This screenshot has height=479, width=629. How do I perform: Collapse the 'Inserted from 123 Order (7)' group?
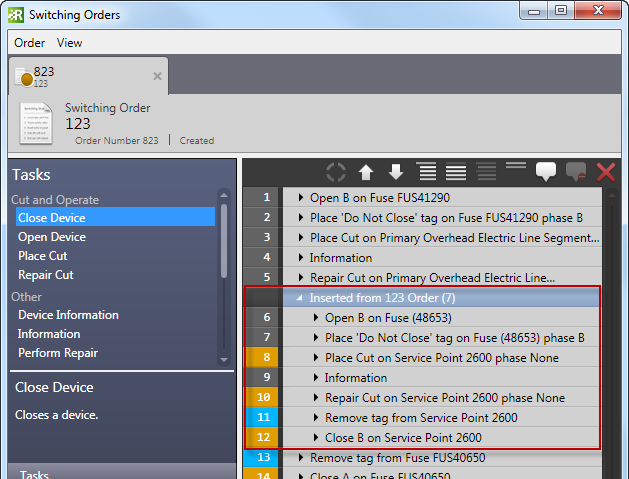[x=300, y=298]
